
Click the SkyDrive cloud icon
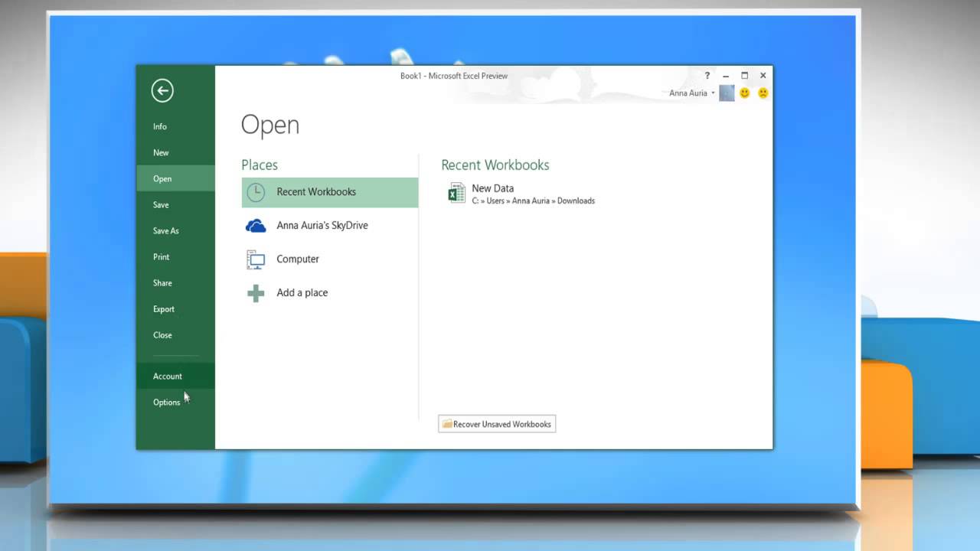pyautogui.click(x=256, y=226)
